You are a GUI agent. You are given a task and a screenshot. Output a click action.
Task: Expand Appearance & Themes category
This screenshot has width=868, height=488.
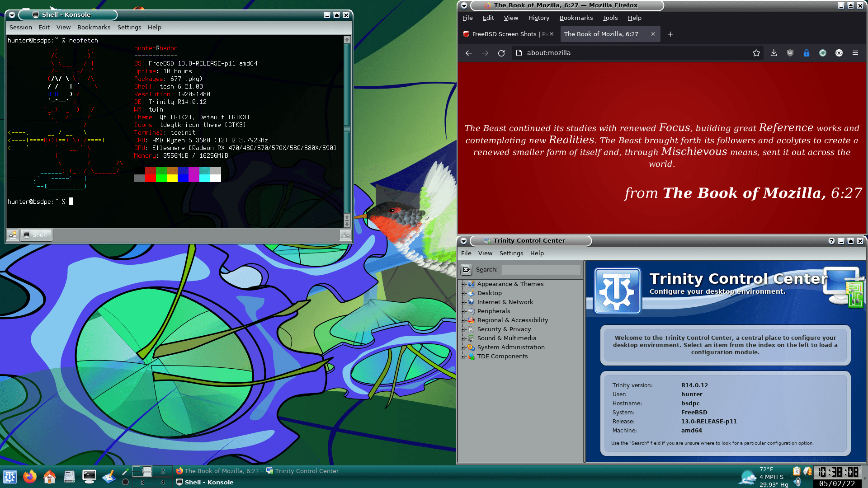pyautogui.click(x=463, y=284)
